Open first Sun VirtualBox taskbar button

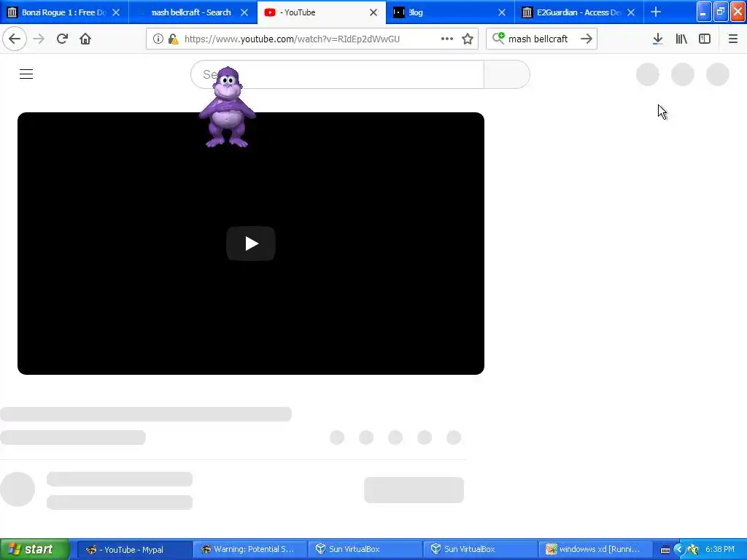[365, 550]
